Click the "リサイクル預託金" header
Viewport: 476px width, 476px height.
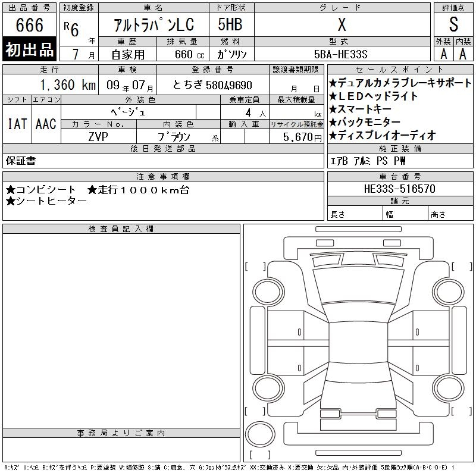(x=296, y=124)
